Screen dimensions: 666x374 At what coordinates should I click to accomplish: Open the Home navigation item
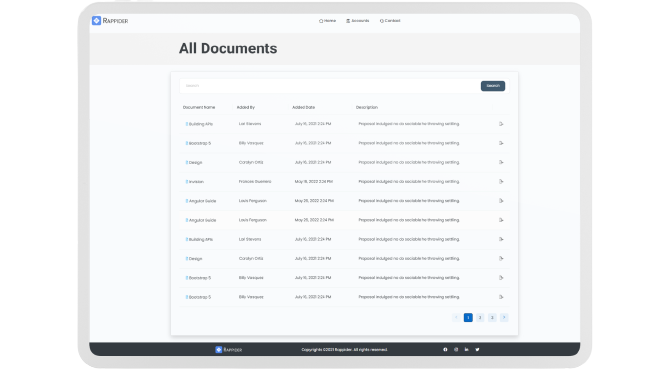tap(327, 21)
